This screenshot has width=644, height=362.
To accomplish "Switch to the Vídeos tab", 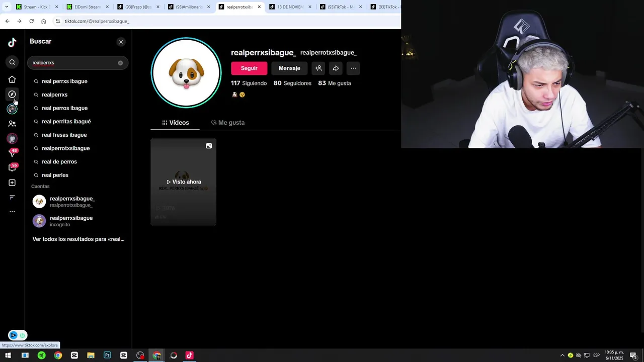I will [175, 123].
